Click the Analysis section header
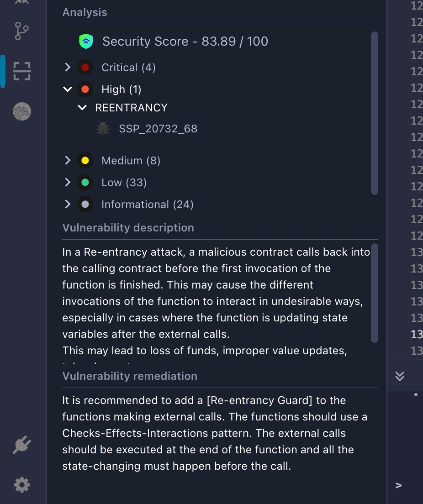This screenshot has width=423, height=504. (x=85, y=12)
